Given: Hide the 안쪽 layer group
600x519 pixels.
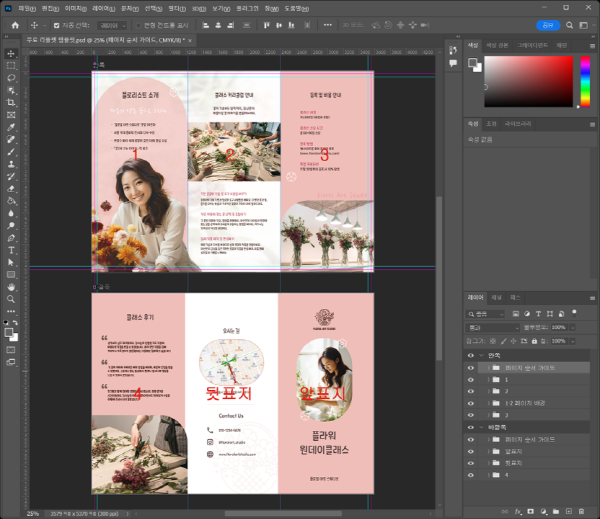Looking at the screenshot, I should point(471,355).
